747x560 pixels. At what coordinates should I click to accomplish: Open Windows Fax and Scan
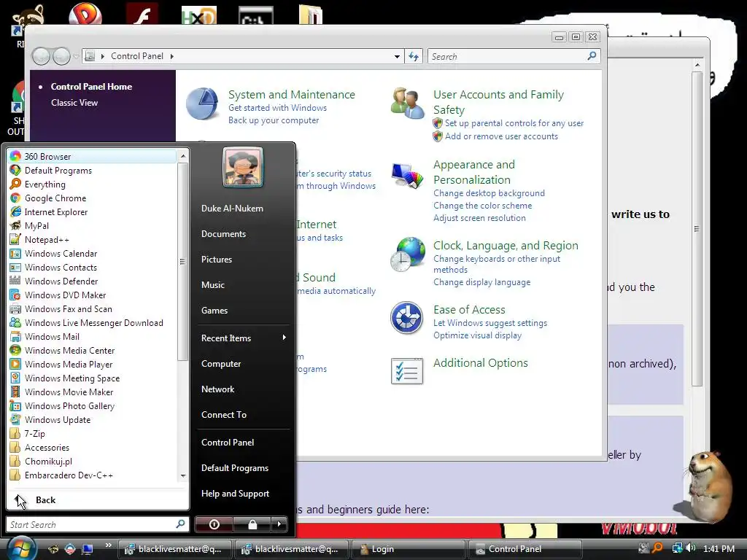pyautogui.click(x=91, y=308)
